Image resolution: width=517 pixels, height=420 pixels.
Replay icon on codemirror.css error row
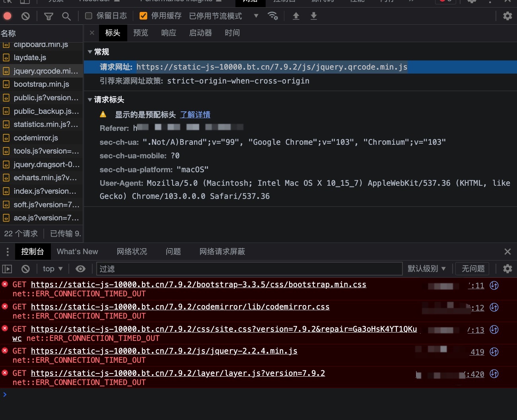(494, 307)
